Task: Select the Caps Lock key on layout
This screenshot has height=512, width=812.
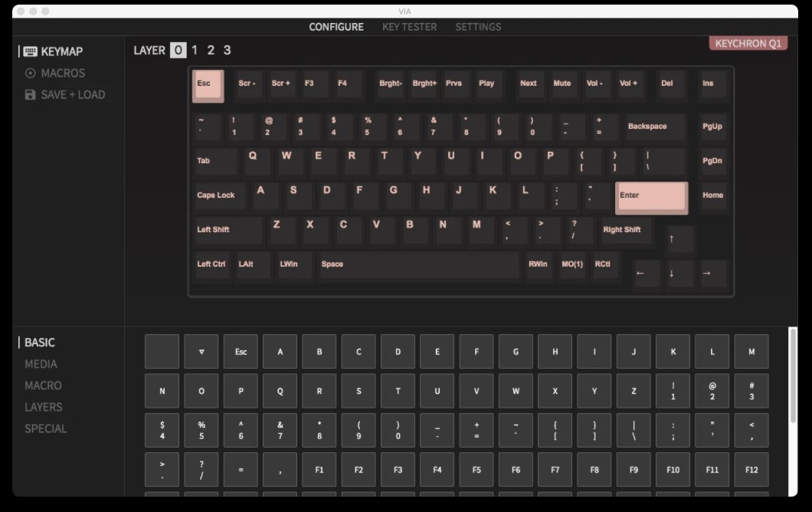Action: click(220, 196)
